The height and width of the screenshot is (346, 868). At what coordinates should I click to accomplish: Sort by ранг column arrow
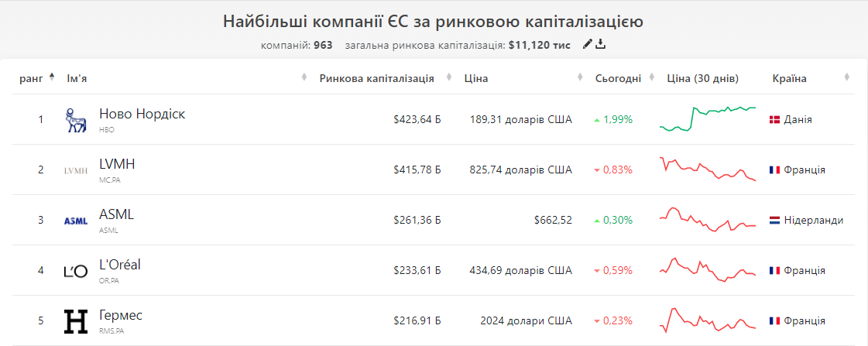(x=52, y=77)
